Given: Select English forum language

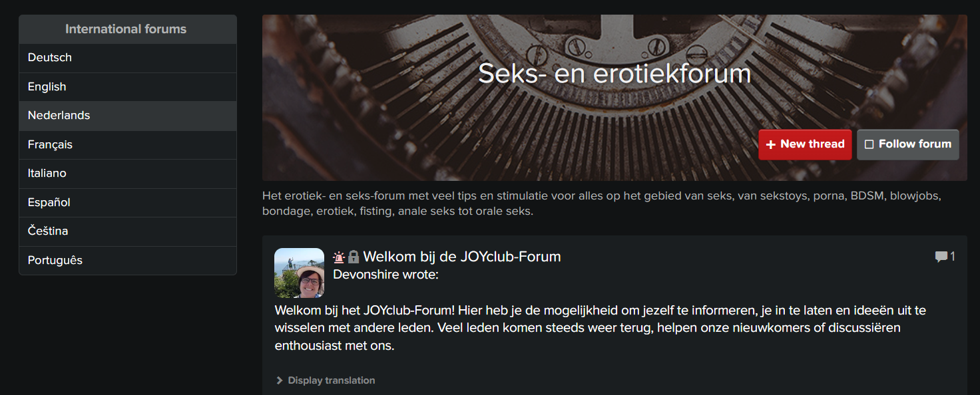Looking at the screenshot, I should tap(128, 86).
